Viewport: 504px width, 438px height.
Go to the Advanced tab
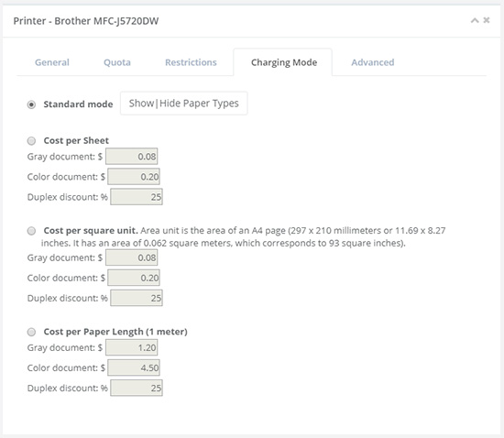tap(373, 62)
